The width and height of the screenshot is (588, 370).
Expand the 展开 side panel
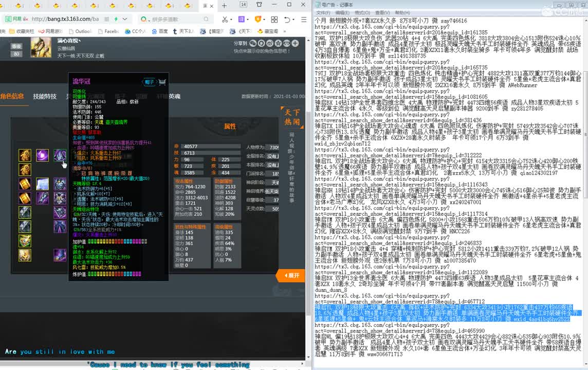click(x=291, y=275)
